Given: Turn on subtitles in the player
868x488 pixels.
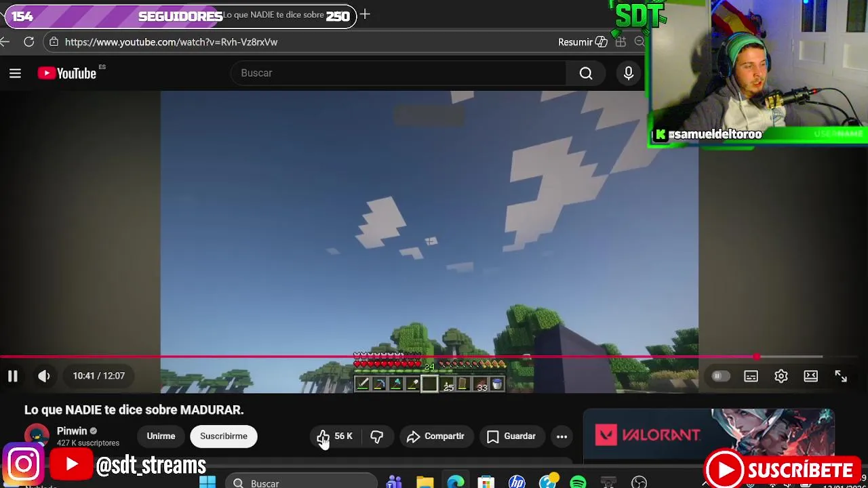Looking at the screenshot, I should click(x=751, y=376).
